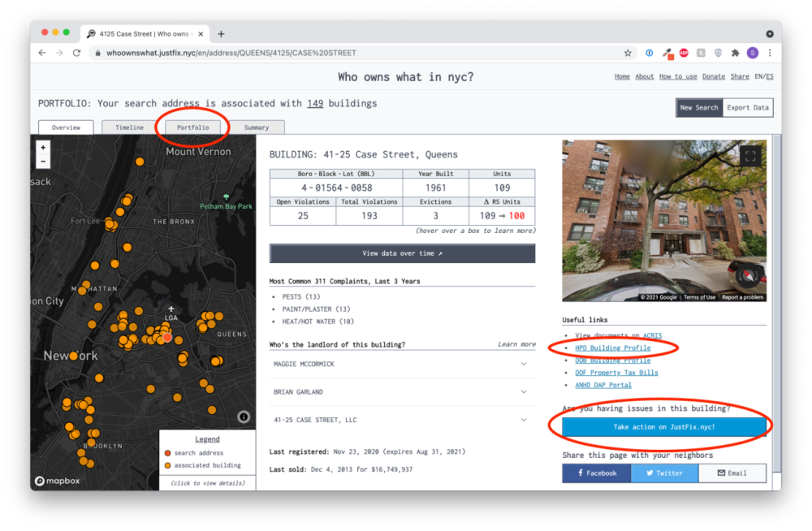This screenshot has width=812, height=531.
Task: Open HPD Building Profile link
Action: [x=612, y=348]
